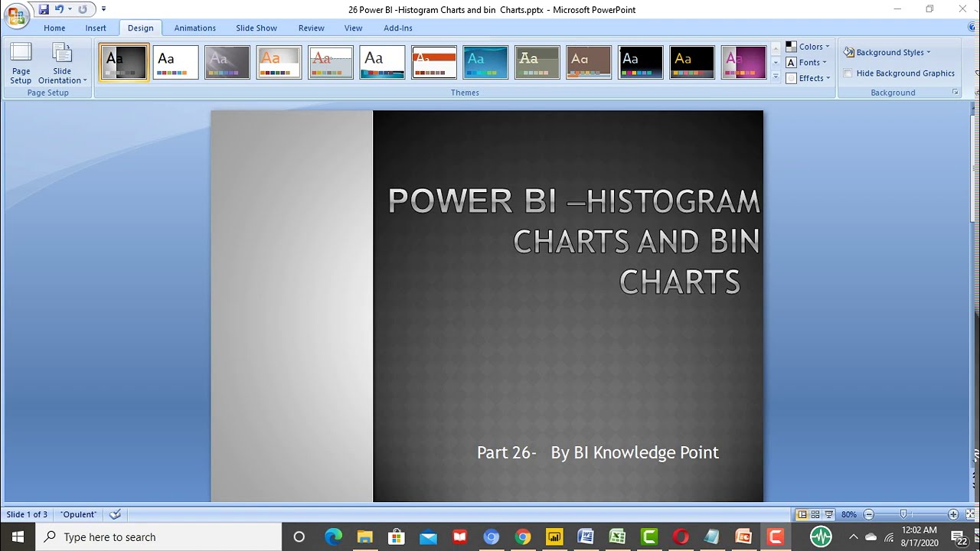Open the Opera browser from the taskbar
Image resolution: width=980 pixels, height=551 pixels.
[681, 536]
